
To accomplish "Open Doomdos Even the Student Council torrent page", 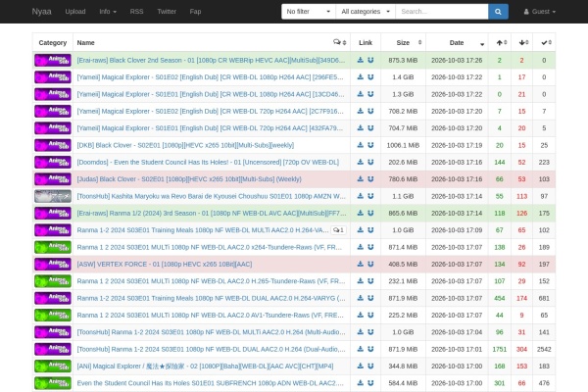I will [x=208, y=162].
